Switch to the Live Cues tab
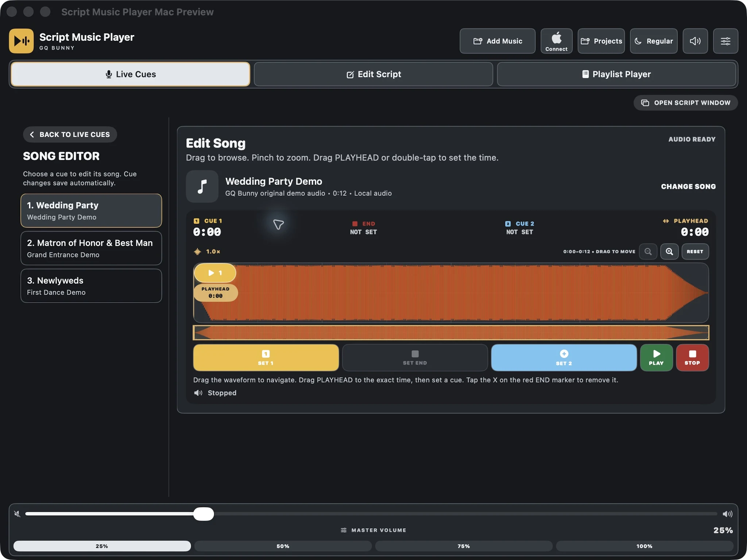Viewport: 747px width, 560px height. (131, 74)
